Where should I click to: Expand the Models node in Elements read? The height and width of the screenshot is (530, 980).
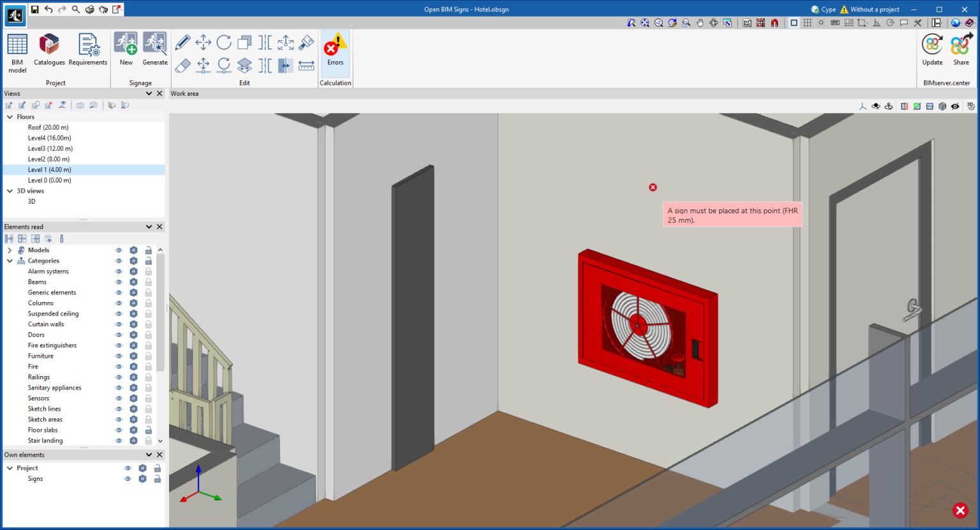pos(11,250)
